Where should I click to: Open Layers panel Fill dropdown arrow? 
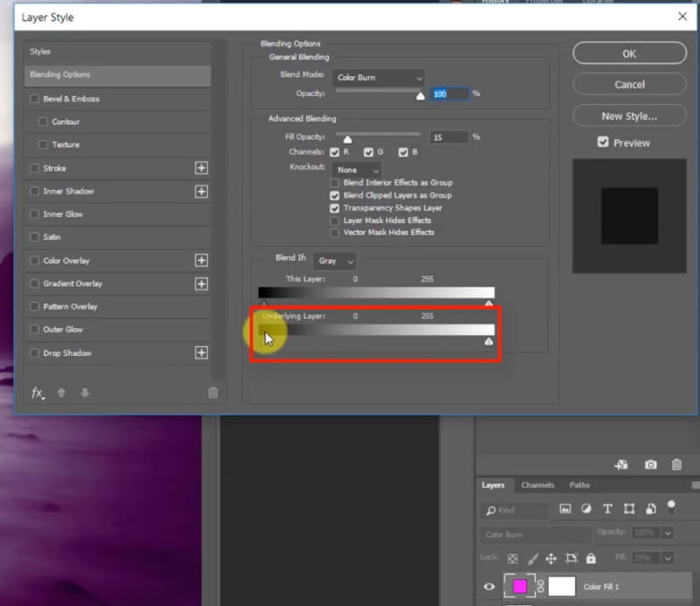668,558
